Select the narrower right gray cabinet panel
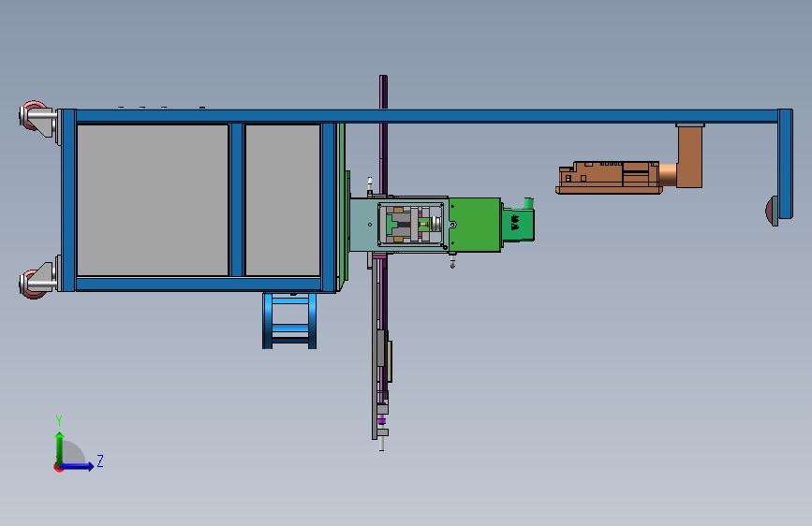This screenshot has width=812, height=526. (x=283, y=200)
